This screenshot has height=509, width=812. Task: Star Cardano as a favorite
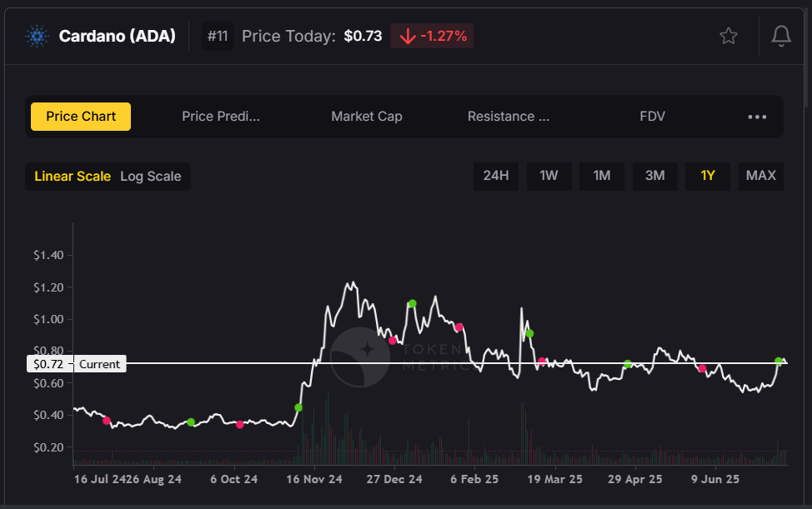(728, 36)
